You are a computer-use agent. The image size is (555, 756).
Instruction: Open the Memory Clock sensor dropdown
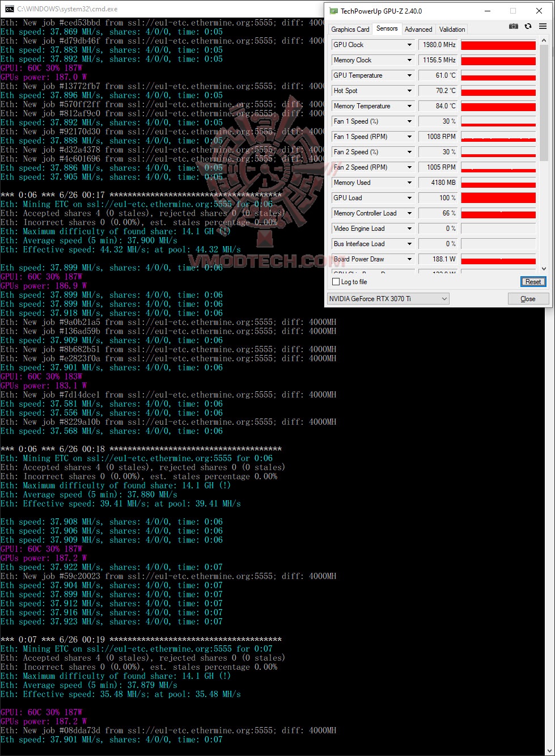click(x=409, y=60)
